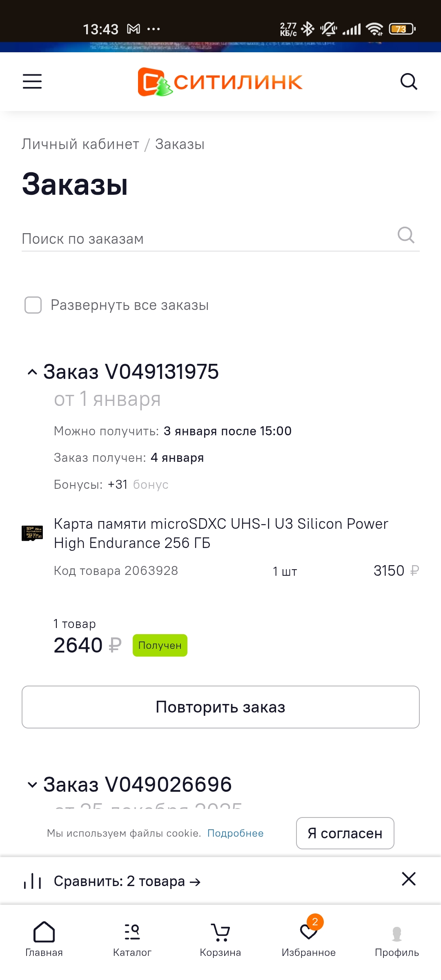This screenshot has height=980, width=441.
Task: Open the microSDXC memory card thumbnail
Action: click(x=32, y=533)
